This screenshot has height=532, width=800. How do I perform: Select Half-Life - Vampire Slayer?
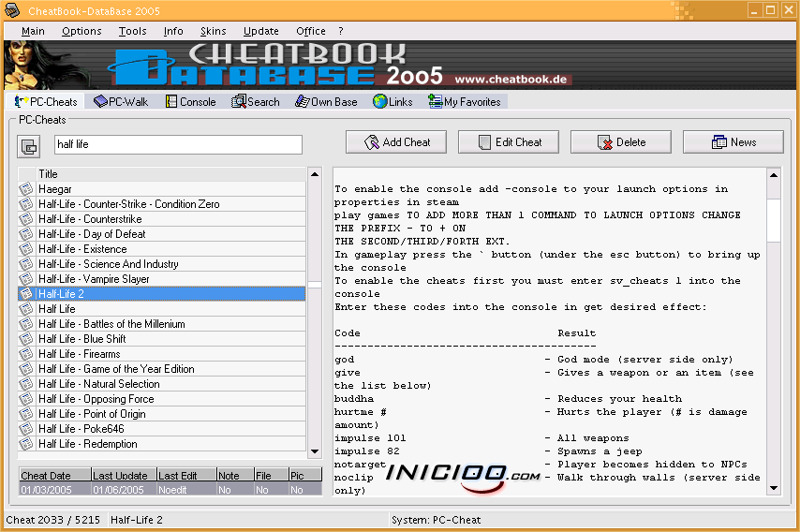click(x=170, y=279)
